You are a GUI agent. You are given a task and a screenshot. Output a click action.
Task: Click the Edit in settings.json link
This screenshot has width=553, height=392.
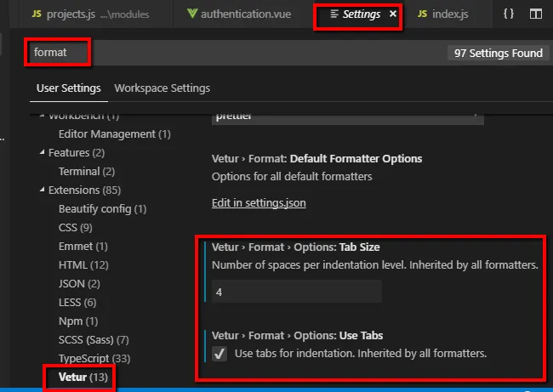(x=259, y=203)
